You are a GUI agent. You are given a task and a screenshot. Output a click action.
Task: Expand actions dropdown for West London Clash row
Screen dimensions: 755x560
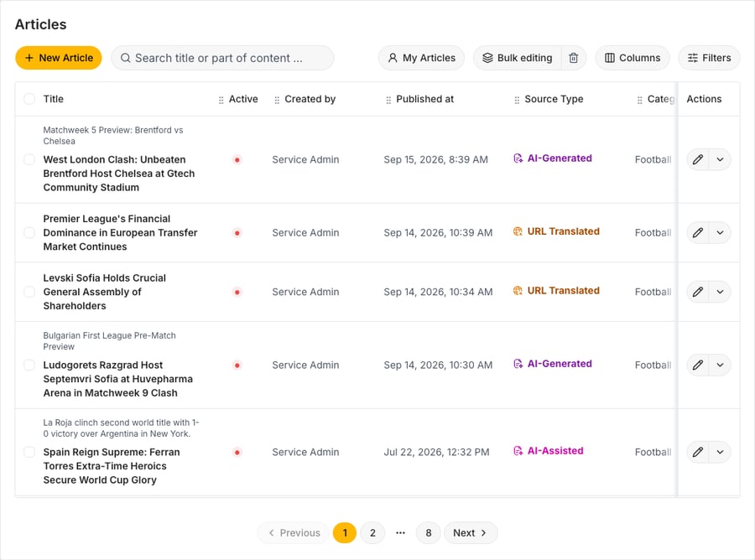pos(720,160)
